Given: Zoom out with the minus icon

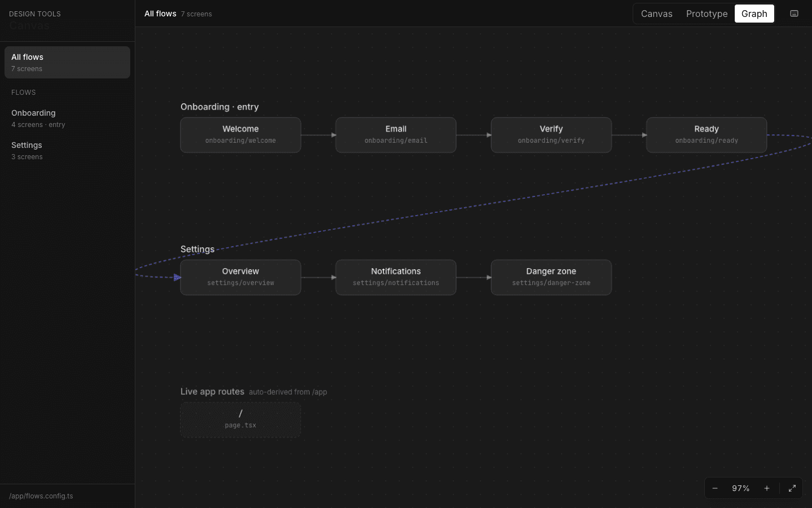Looking at the screenshot, I should [715, 488].
